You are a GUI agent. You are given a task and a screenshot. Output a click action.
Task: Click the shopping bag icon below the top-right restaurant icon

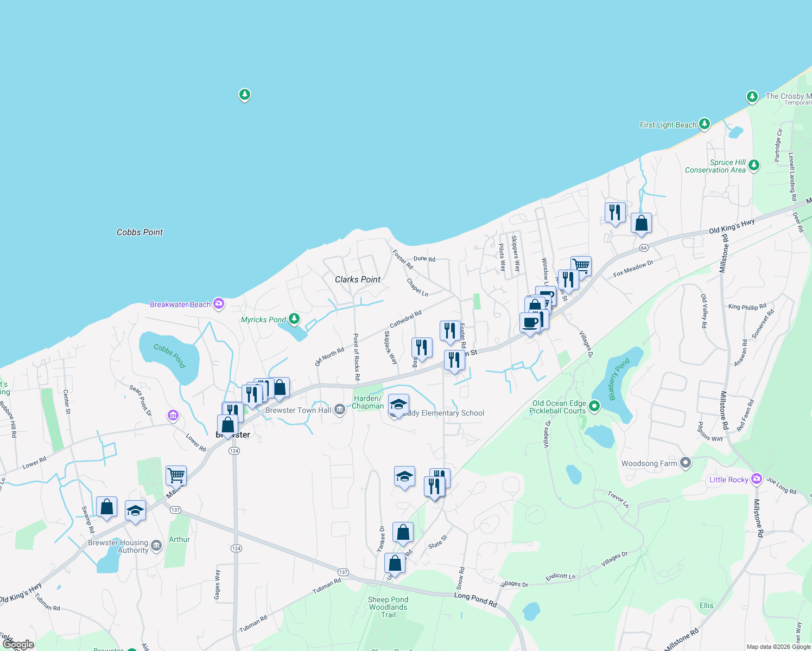click(641, 224)
